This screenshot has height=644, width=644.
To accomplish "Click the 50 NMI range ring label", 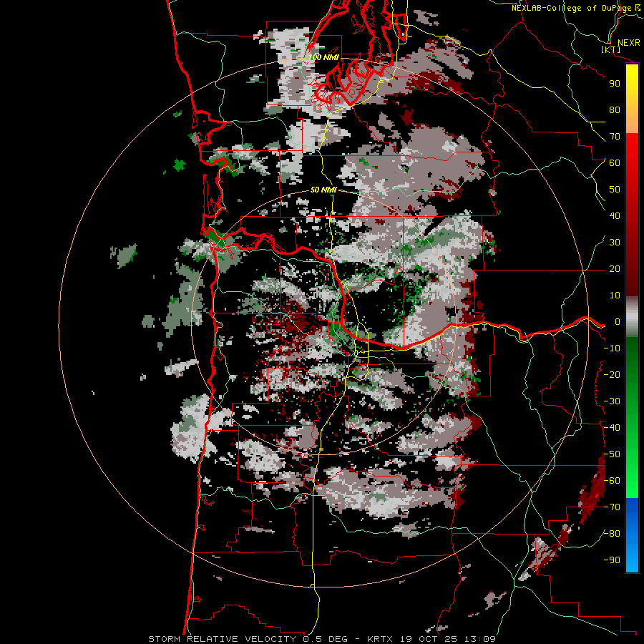I will [x=323, y=190].
